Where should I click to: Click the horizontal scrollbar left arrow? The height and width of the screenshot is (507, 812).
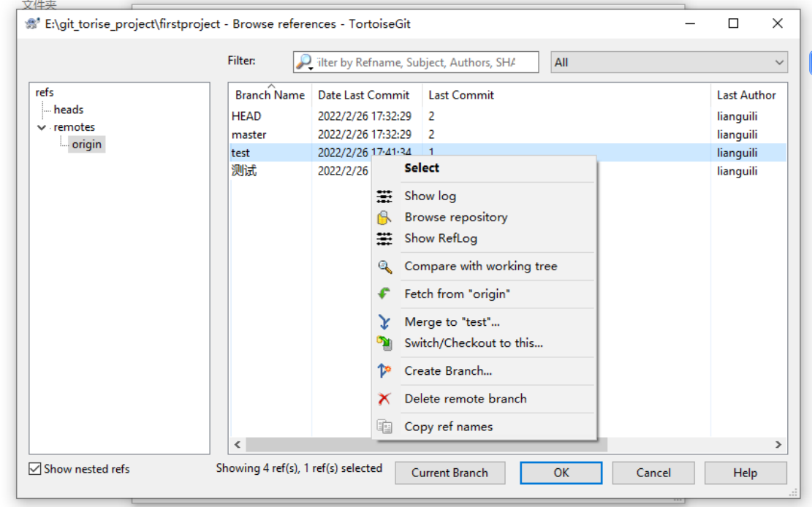click(x=238, y=445)
